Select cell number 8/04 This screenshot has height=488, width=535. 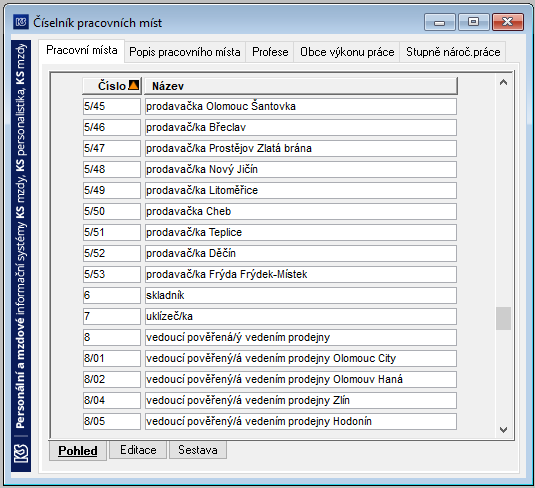pyautogui.click(x=112, y=400)
